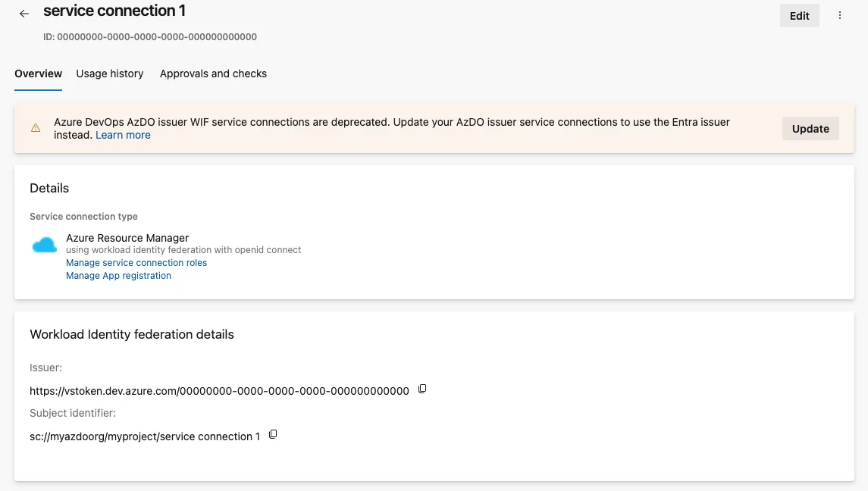Click the Azure Resource Manager type label
The width and height of the screenshot is (868, 491).
click(x=127, y=238)
